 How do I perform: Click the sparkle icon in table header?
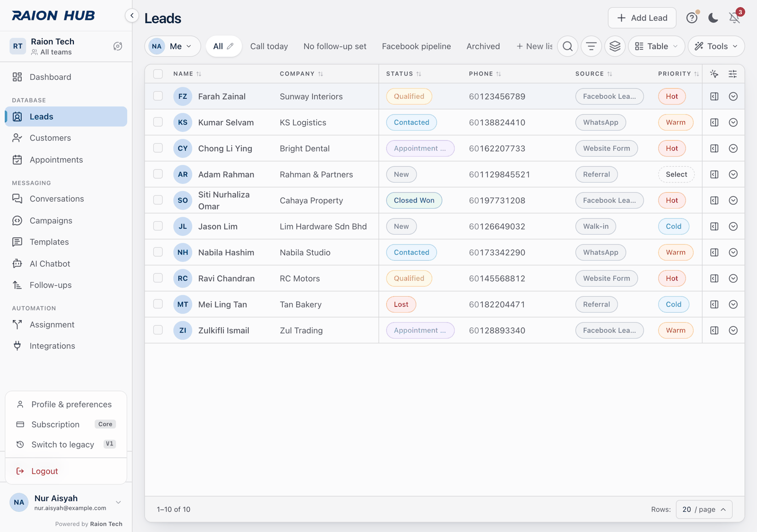click(714, 74)
